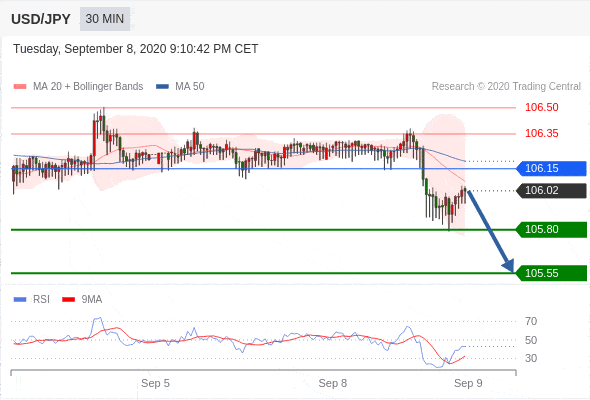Screen dimensions: 590x400
Task: Click the pink MA 20 Bollinger legend swatch
Action: click(x=20, y=87)
